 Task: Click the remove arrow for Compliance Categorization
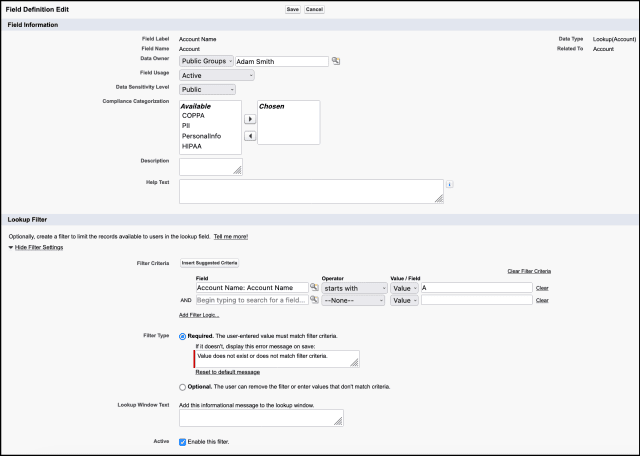250,136
